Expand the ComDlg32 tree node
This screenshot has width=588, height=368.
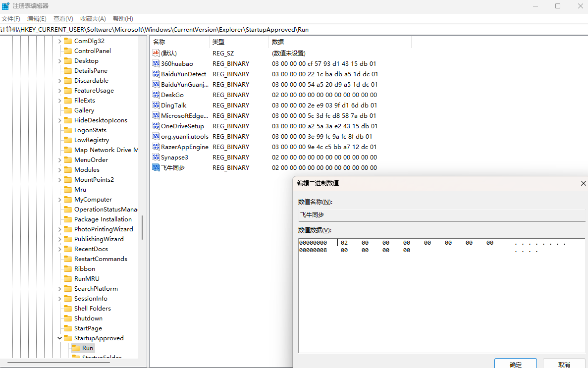60,41
